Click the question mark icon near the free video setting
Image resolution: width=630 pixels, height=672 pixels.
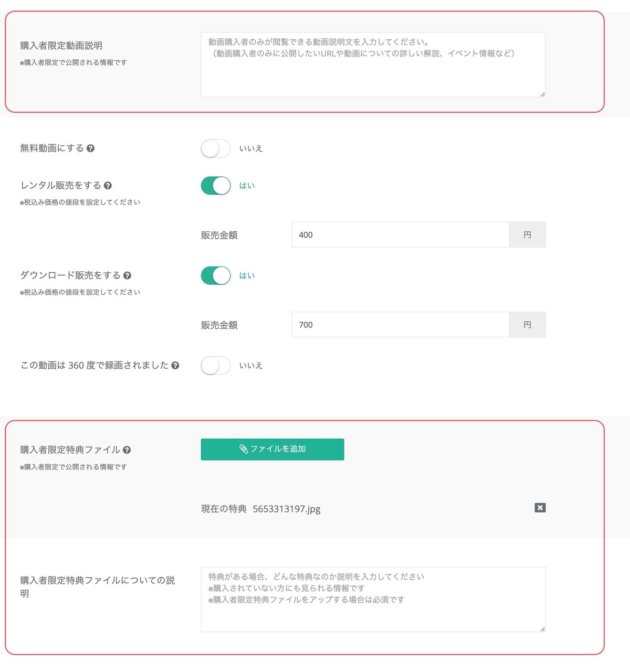pos(91,148)
